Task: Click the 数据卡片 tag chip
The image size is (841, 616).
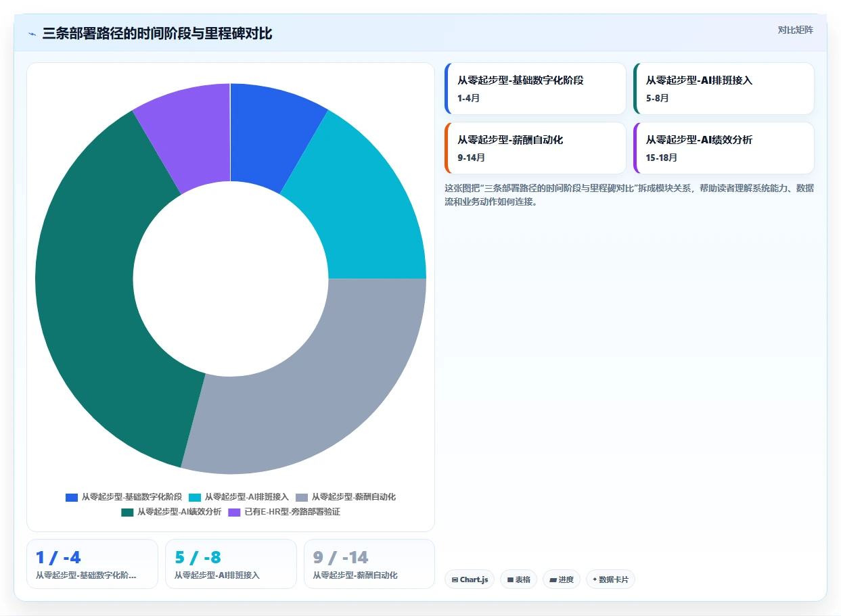Action: 610,579
